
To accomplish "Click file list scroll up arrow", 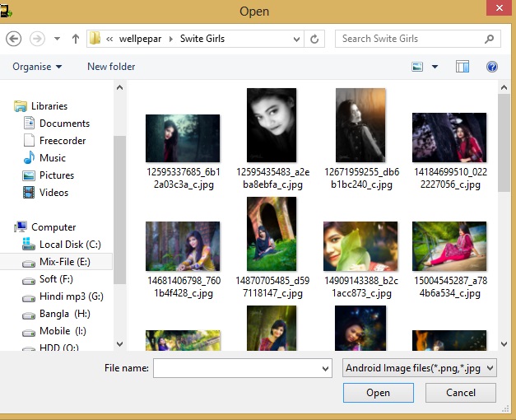I will (x=504, y=87).
